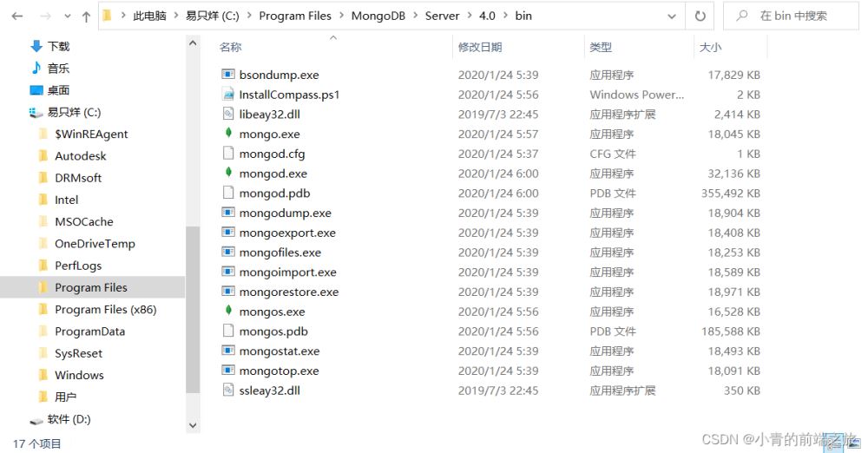Click the mongo.exe green leaf icon
The height and width of the screenshot is (453, 868).
(228, 134)
